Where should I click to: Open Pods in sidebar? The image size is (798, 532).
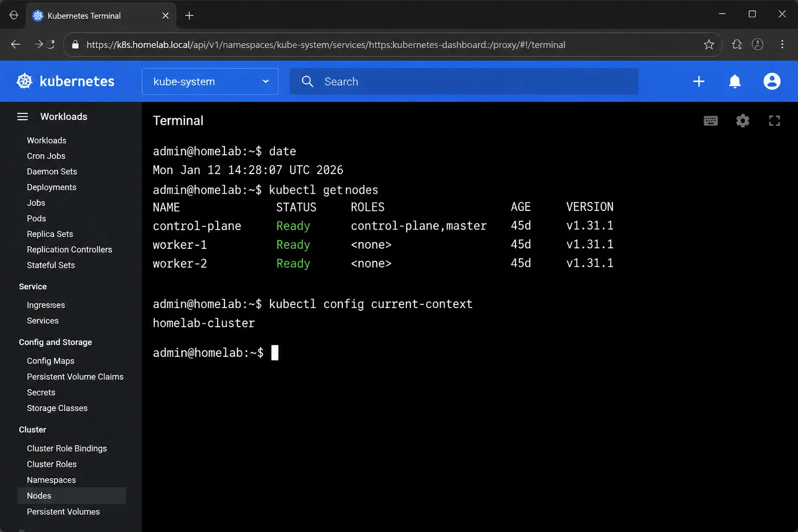(36, 218)
